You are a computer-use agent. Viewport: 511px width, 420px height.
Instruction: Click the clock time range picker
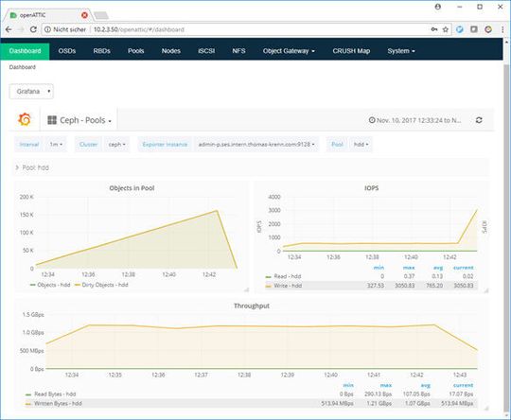point(415,120)
